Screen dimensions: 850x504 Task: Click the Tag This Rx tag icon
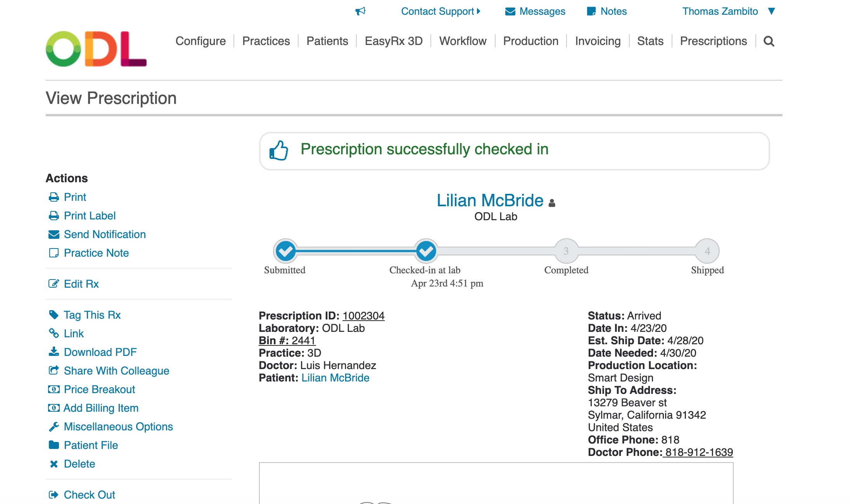tap(54, 315)
